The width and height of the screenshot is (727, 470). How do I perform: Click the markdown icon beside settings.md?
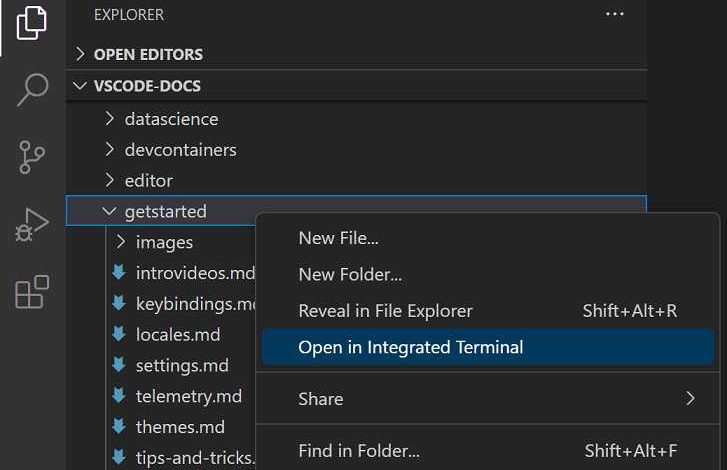[119, 366]
